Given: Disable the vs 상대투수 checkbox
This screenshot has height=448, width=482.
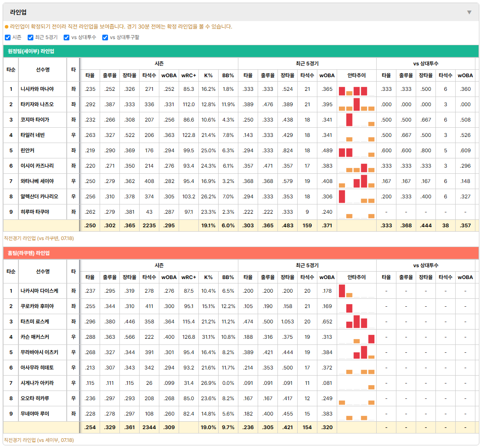Looking at the screenshot, I should 66,37.
